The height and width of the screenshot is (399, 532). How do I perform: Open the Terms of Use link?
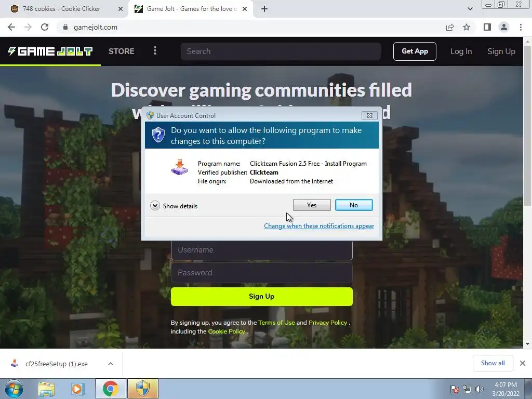tap(276, 323)
